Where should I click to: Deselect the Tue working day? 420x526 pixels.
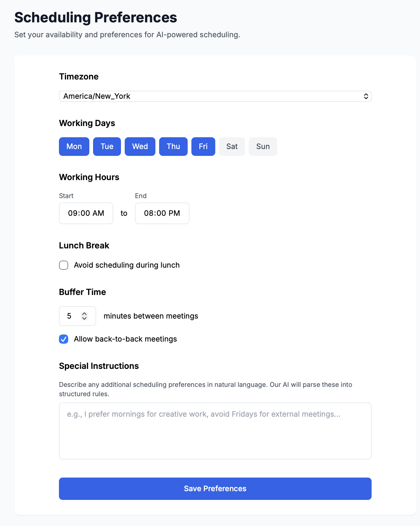pos(107,147)
